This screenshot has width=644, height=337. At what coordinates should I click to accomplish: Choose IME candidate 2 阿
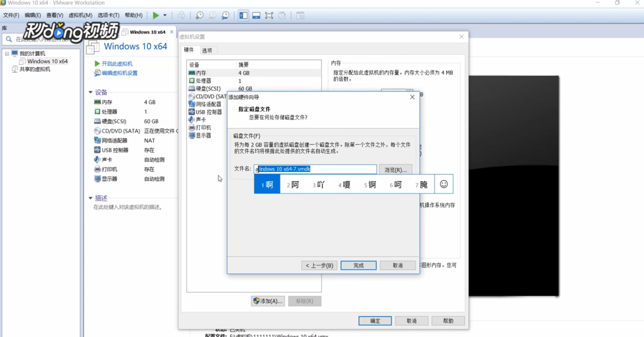[293, 184]
